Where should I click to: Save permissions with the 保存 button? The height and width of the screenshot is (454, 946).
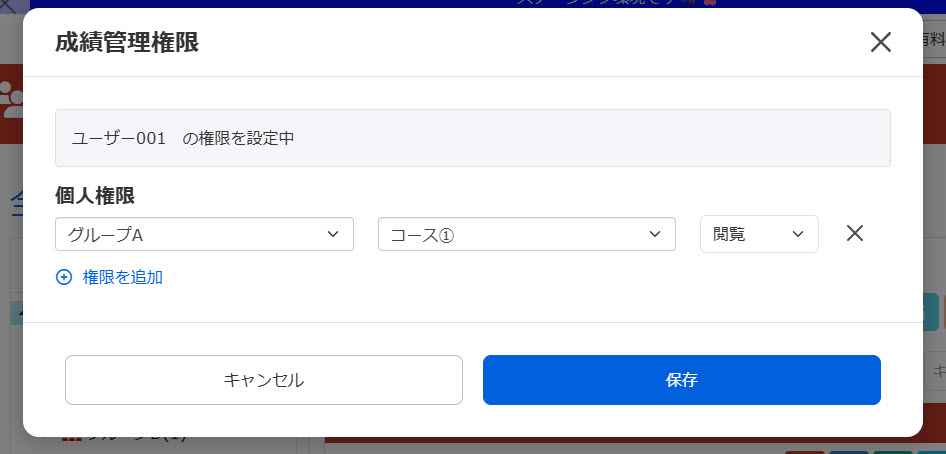(682, 380)
